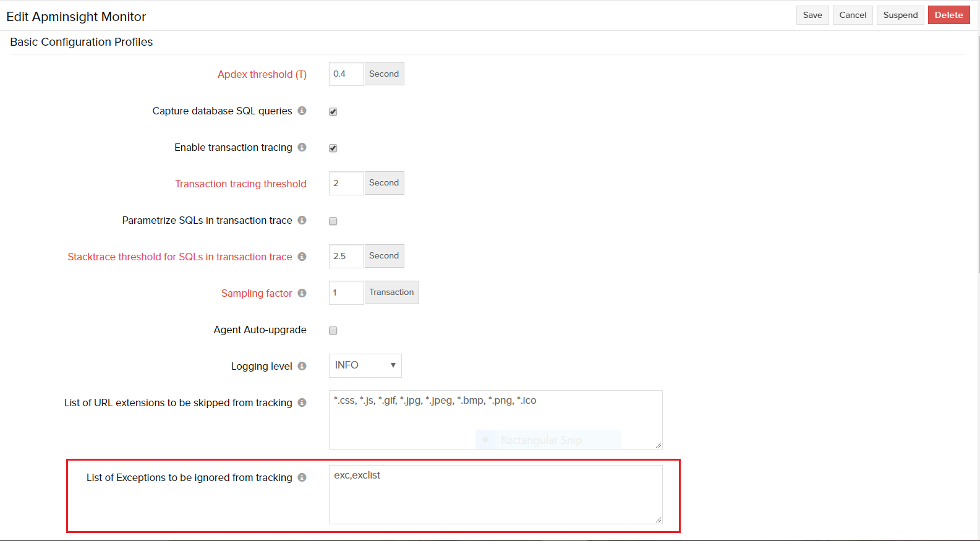Show help for Logging level
This screenshot has height=541, width=980.
pyautogui.click(x=302, y=366)
